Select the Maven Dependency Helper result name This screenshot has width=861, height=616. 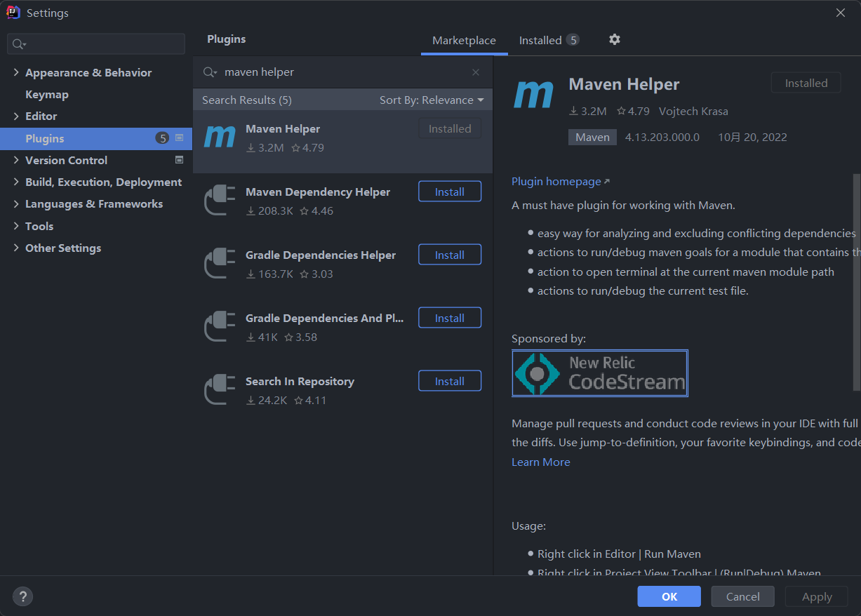(318, 192)
